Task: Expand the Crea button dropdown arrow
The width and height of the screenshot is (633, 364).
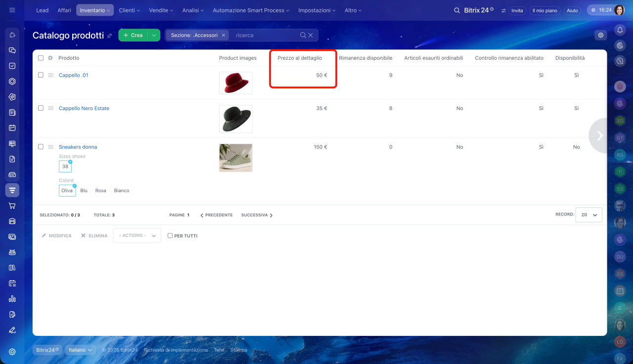Action: 154,35
